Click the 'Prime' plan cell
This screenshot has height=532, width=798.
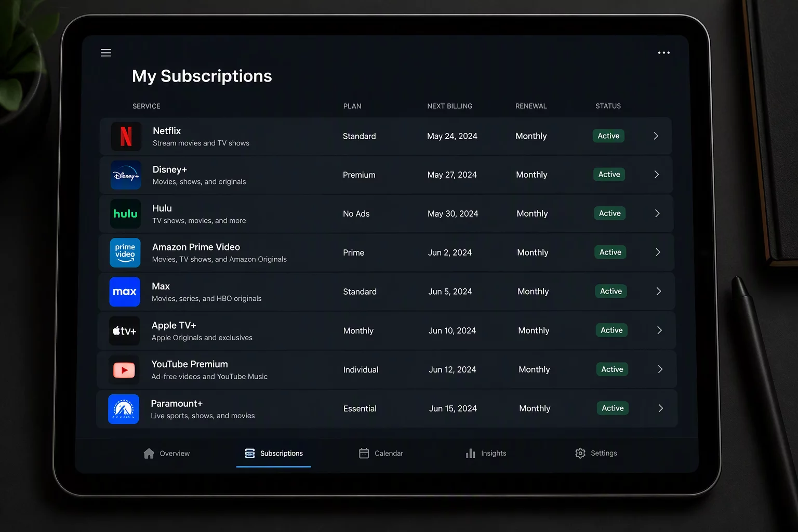point(353,252)
